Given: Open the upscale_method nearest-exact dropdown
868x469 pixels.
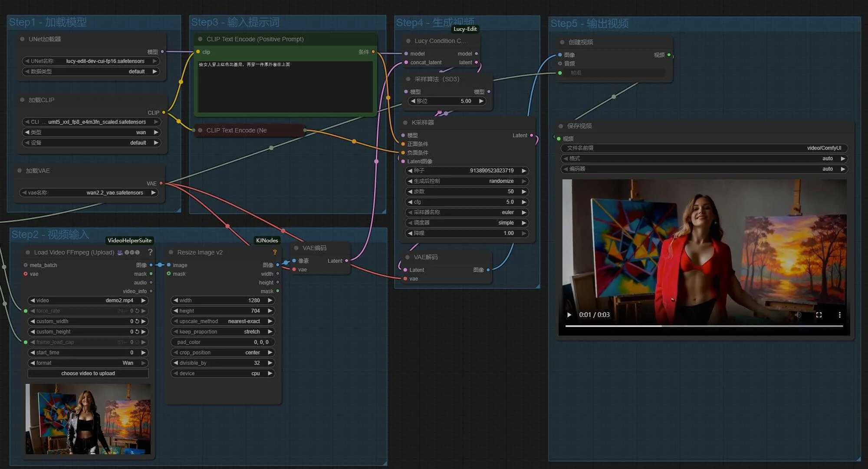Looking at the screenshot, I should click(223, 321).
